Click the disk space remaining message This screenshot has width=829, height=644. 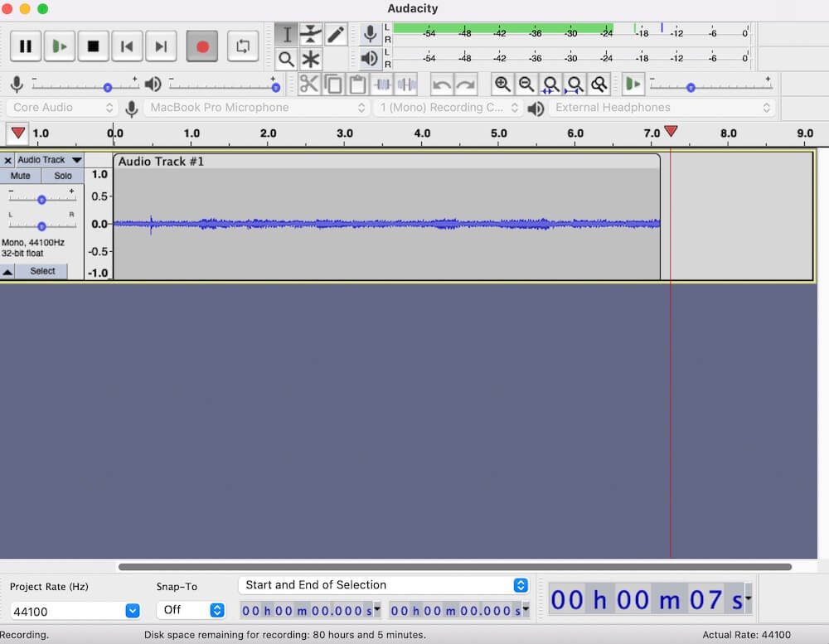[285, 635]
